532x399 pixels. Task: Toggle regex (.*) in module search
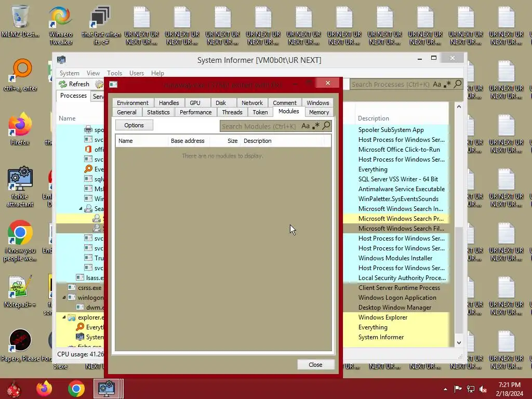click(x=316, y=126)
